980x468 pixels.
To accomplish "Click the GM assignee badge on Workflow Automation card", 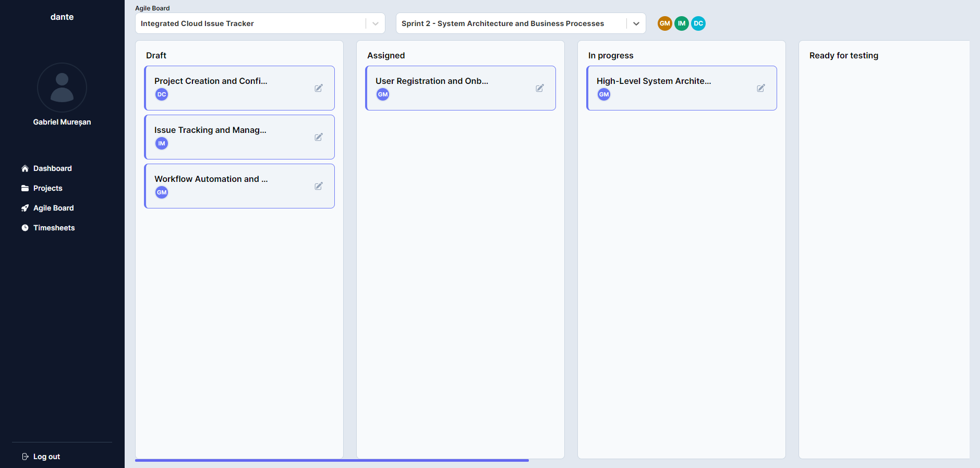I will click(162, 192).
